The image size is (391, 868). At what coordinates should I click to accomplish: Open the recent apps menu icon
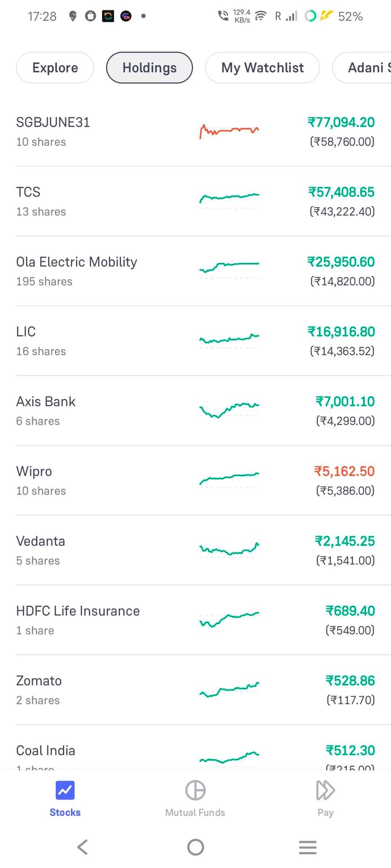(307, 847)
